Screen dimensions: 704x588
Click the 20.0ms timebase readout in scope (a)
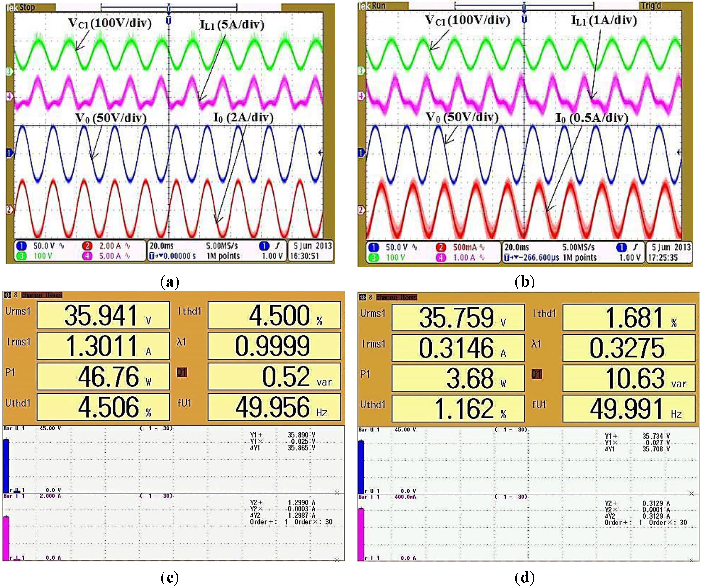(161, 246)
